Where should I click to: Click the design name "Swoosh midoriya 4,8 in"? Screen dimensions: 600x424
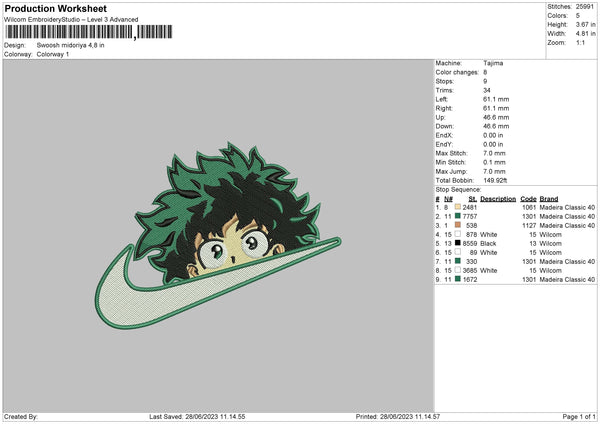(70, 45)
